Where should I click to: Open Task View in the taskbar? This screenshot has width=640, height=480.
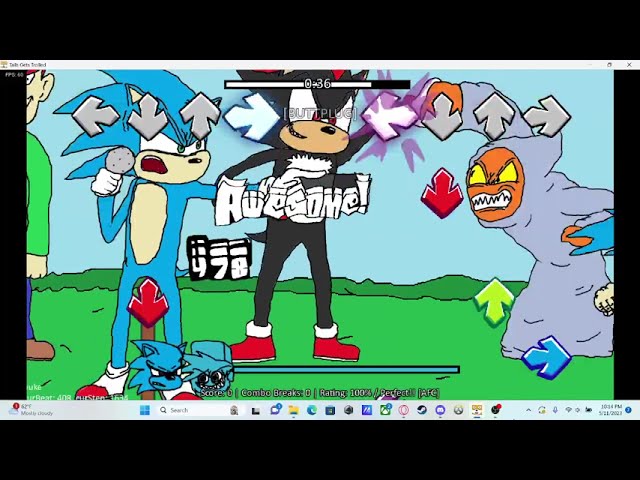coord(256,410)
